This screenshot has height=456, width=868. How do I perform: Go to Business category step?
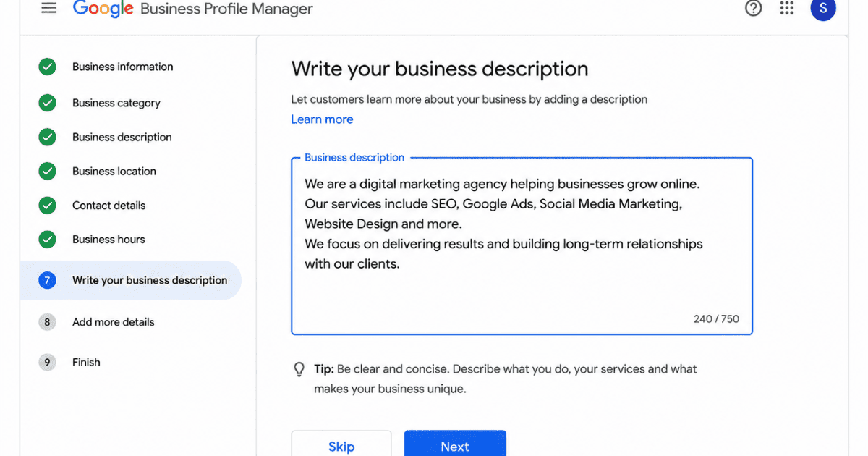116,103
